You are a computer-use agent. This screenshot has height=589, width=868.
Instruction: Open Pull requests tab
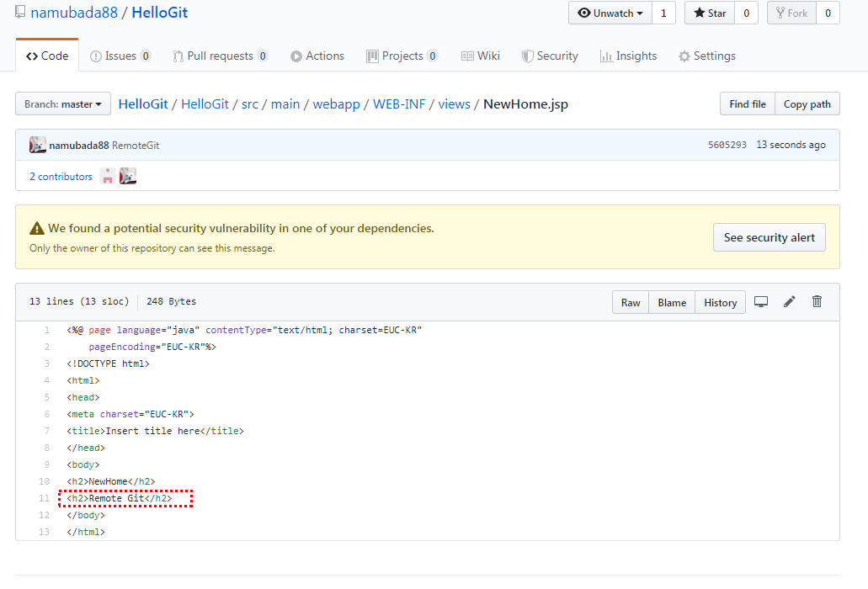click(x=221, y=56)
